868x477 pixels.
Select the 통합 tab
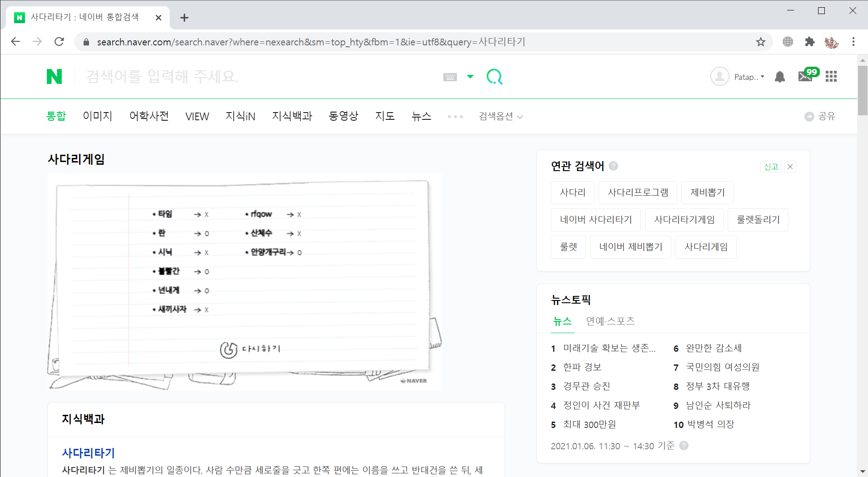click(x=56, y=116)
